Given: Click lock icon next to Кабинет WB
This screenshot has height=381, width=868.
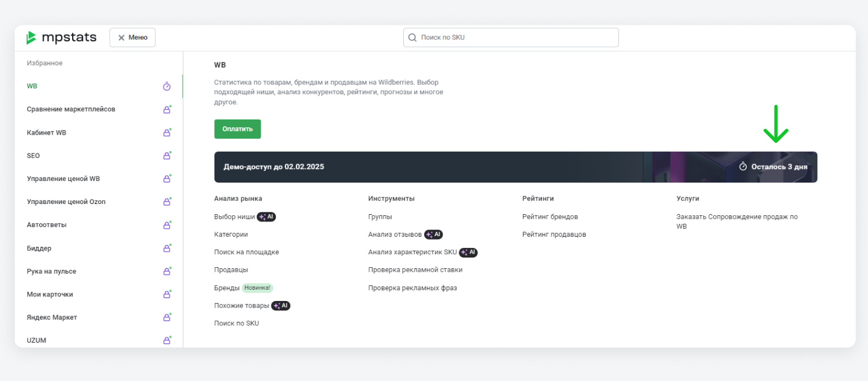Looking at the screenshot, I should click(167, 132).
